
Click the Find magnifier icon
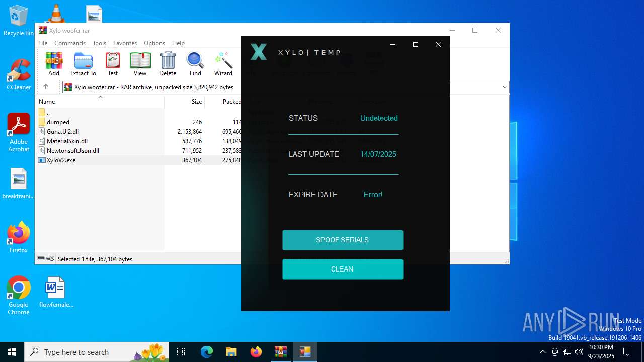(195, 64)
